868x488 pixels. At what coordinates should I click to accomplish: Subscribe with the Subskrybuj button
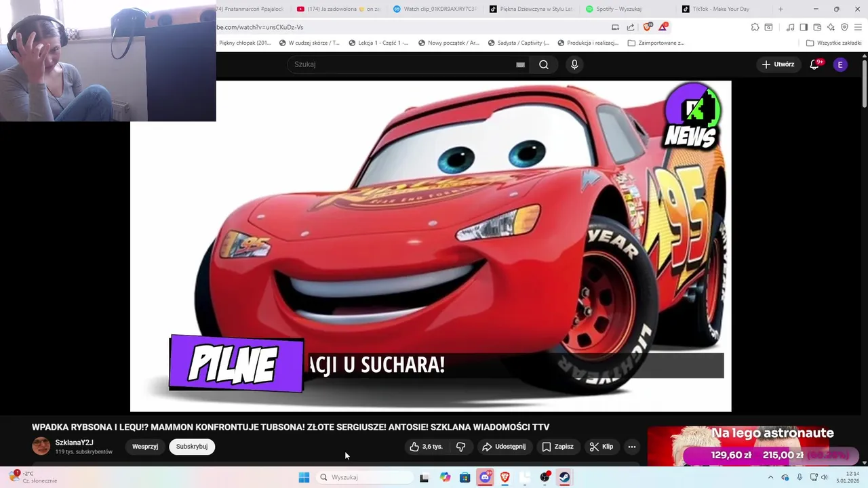click(x=192, y=447)
